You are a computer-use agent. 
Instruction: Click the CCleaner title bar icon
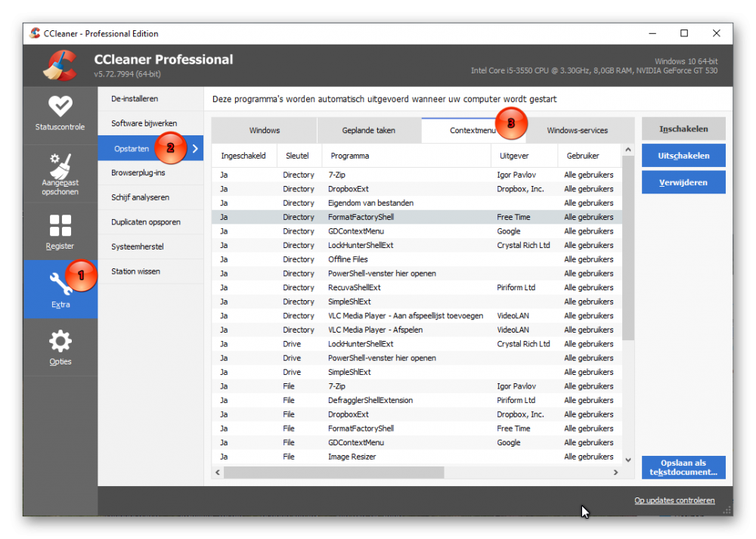35,33
